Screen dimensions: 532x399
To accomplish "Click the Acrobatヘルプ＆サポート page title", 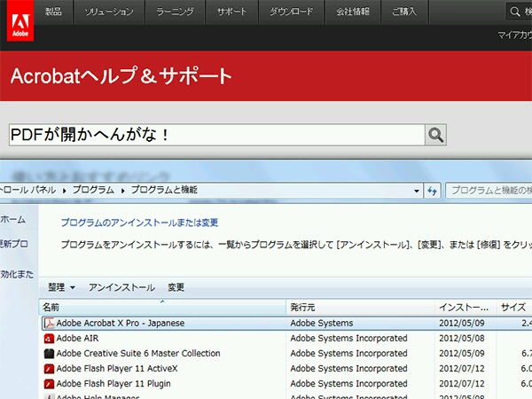I will tap(121, 76).
